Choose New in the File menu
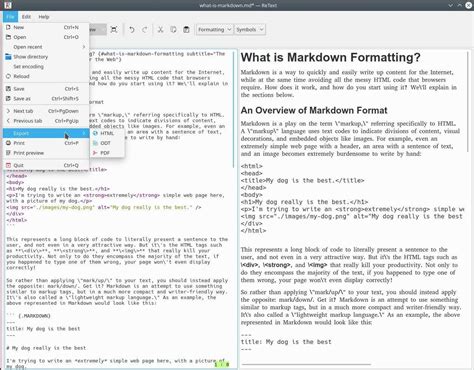Viewport: 474px width, 370px height. [46, 27]
